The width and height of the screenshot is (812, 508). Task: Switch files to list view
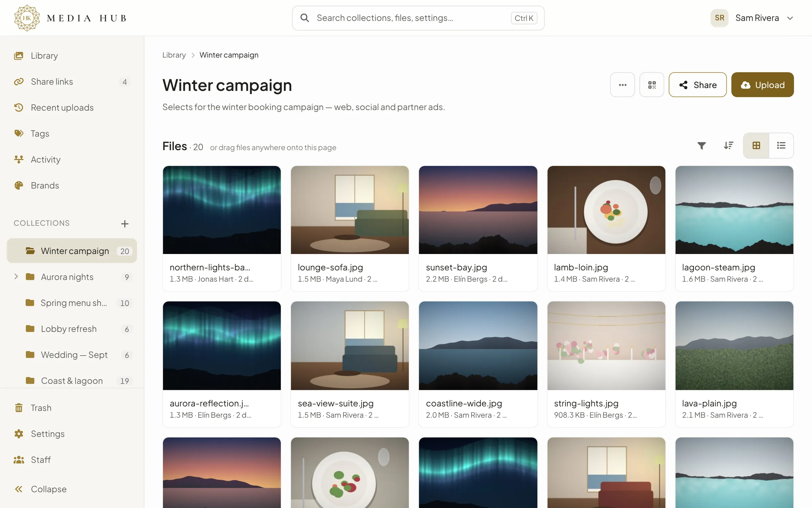(x=781, y=146)
